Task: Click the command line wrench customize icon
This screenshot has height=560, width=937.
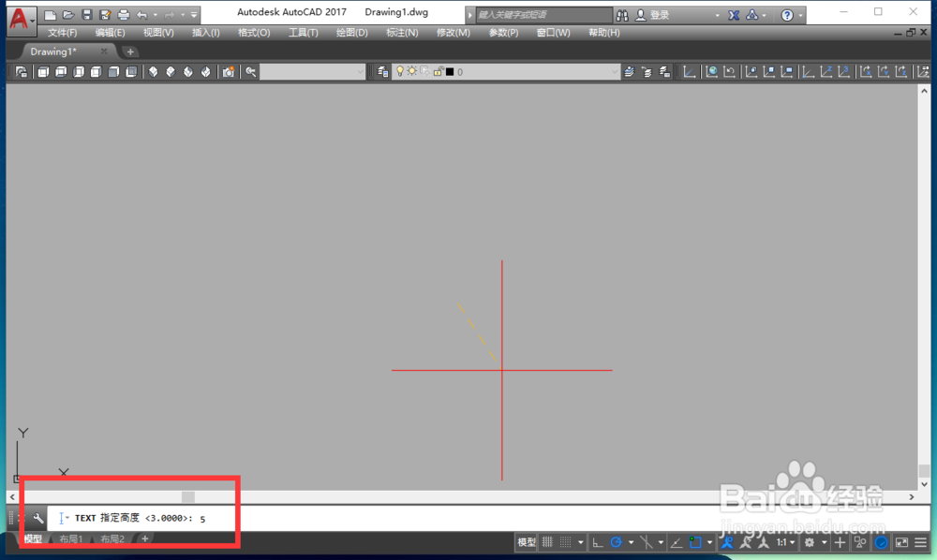Action: [x=38, y=518]
